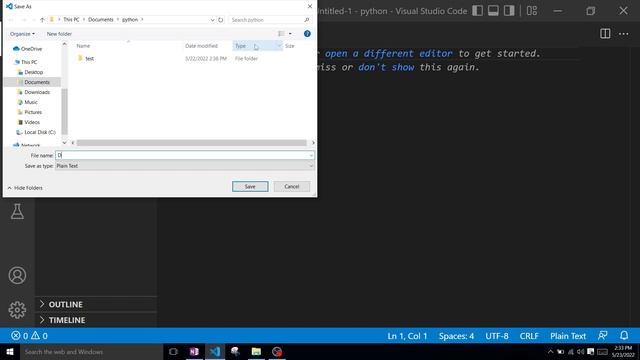The image size is (640, 360).
Task: Change the view layout icon in Save As
Action: pyautogui.click(x=281, y=34)
